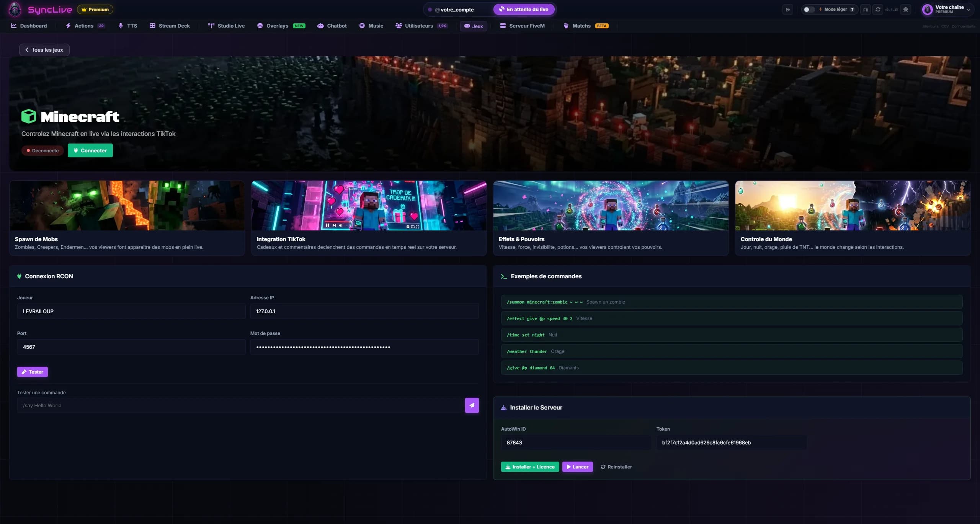Viewport: 980px width, 524px height.
Task: Click the logout arrow icon in header
Action: pos(788,10)
